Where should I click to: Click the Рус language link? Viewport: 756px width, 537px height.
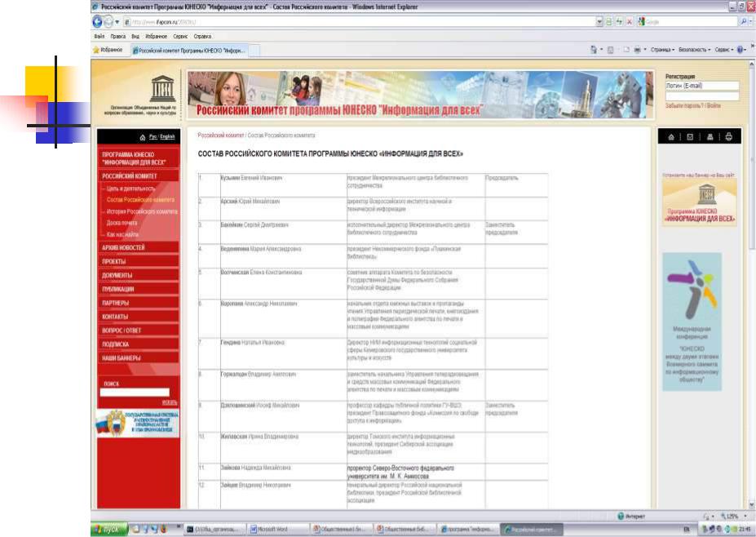(x=153, y=137)
